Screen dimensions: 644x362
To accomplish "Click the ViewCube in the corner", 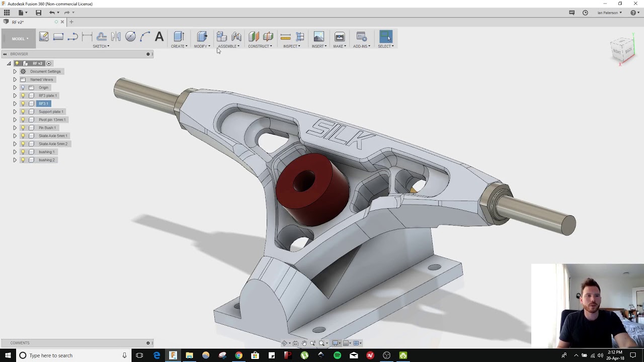I will 622,50.
